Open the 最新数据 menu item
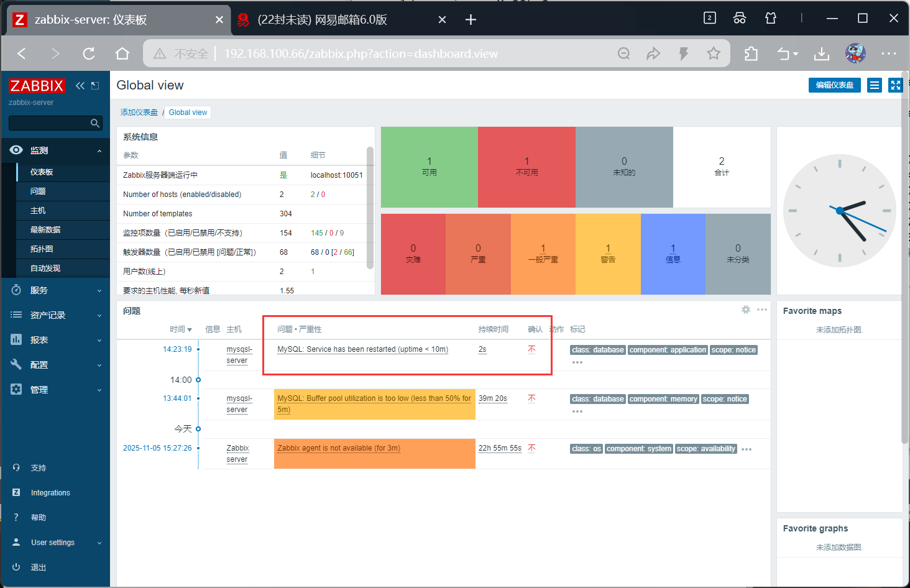 point(63,230)
